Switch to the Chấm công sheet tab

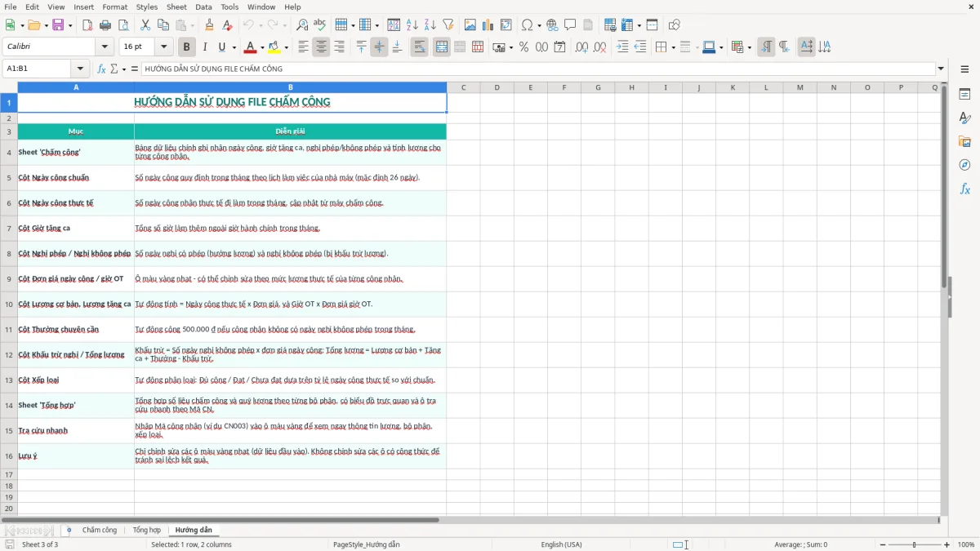point(100,531)
